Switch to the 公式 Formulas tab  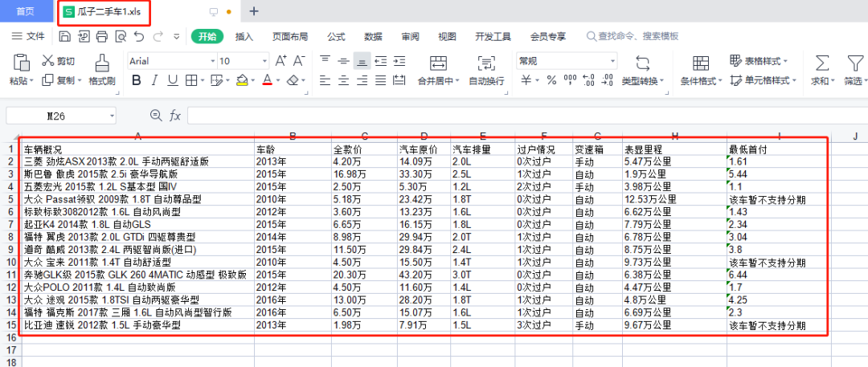point(336,36)
